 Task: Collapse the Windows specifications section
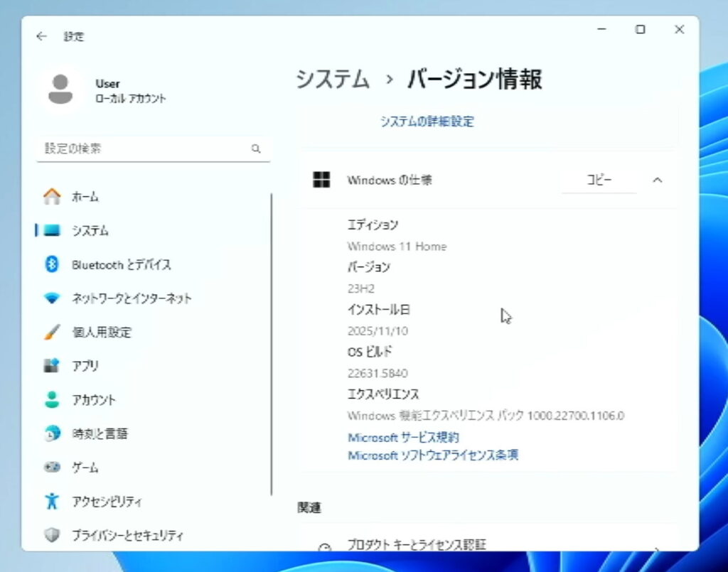tap(657, 180)
